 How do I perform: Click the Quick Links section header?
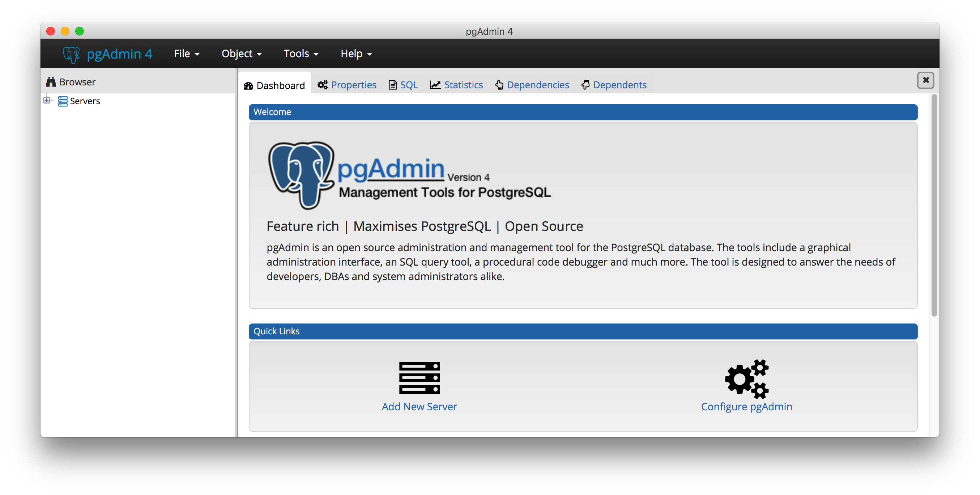[x=583, y=331]
